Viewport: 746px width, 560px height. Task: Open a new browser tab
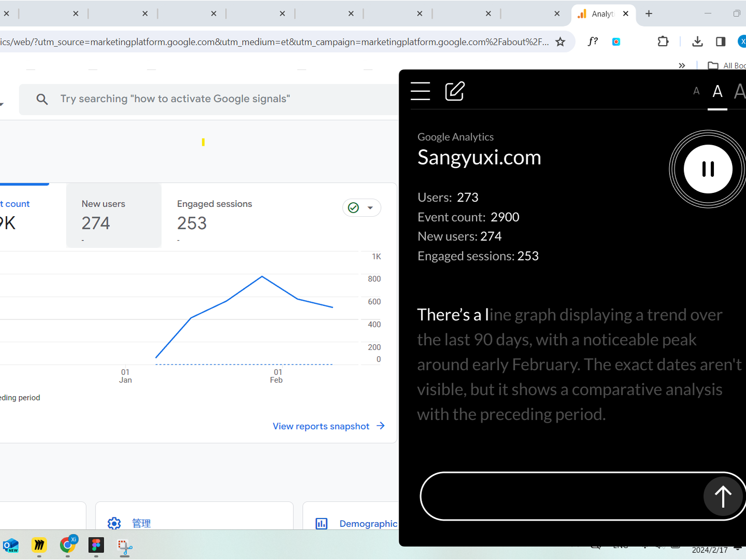tap(649, 14)
